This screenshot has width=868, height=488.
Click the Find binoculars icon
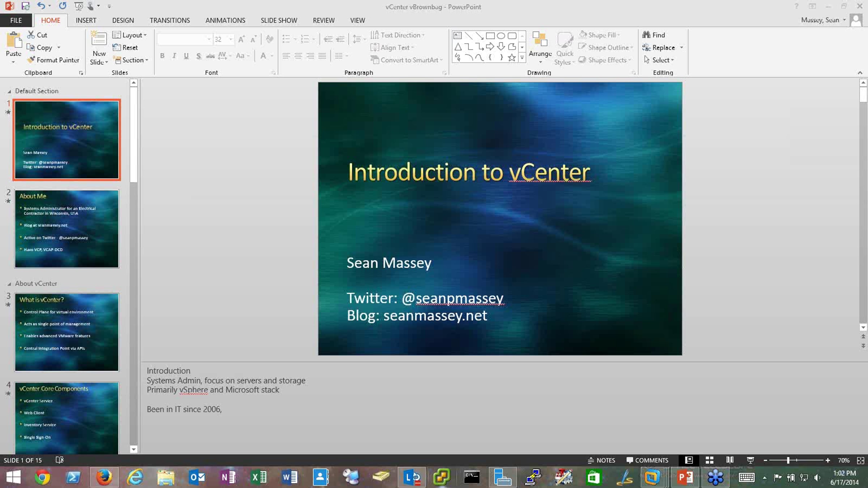646,35
